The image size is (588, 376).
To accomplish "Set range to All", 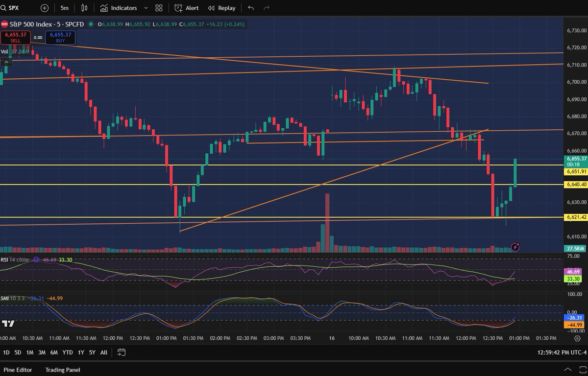I will coord(104,352).
